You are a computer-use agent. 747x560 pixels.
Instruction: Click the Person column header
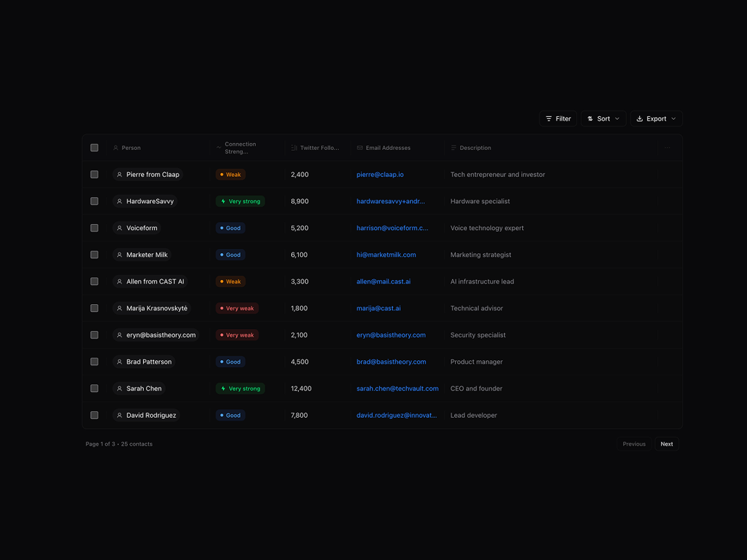[x=127, y=148]
